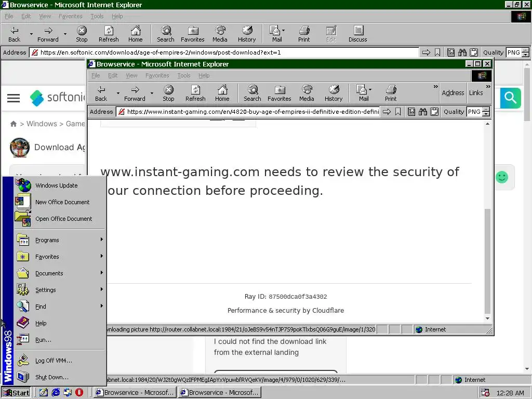Switch to second Browservice taskbar button
Screen dimensions: 532x399
[220, 393]
